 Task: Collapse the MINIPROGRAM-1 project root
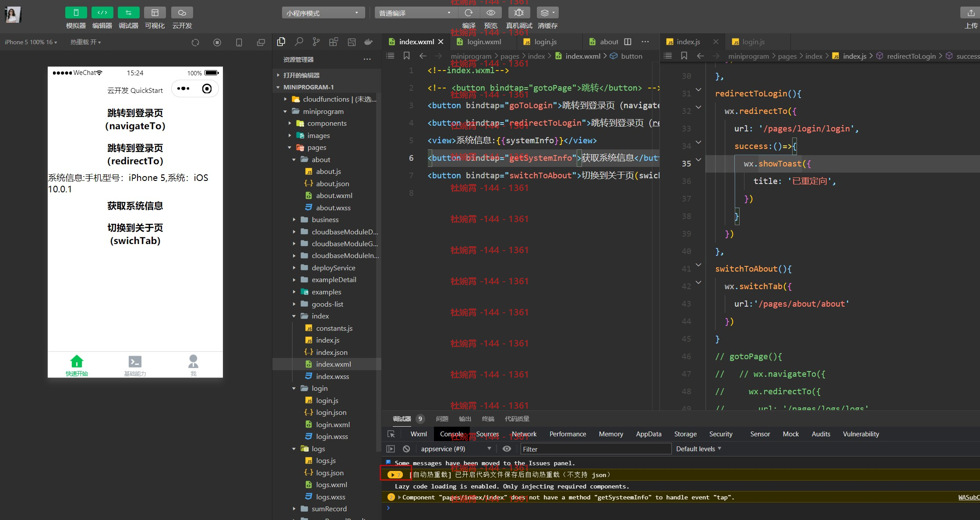point(326,87)
